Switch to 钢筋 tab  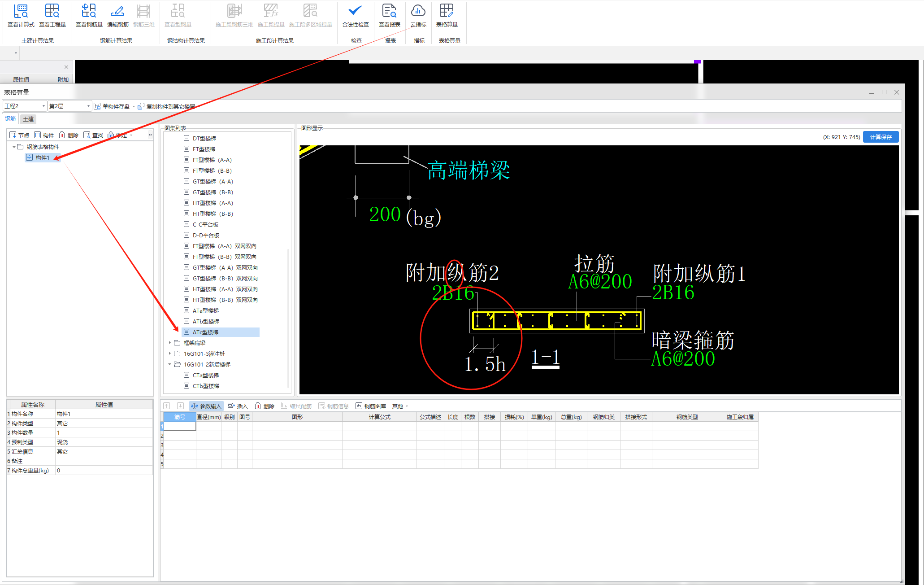point(10,119)
